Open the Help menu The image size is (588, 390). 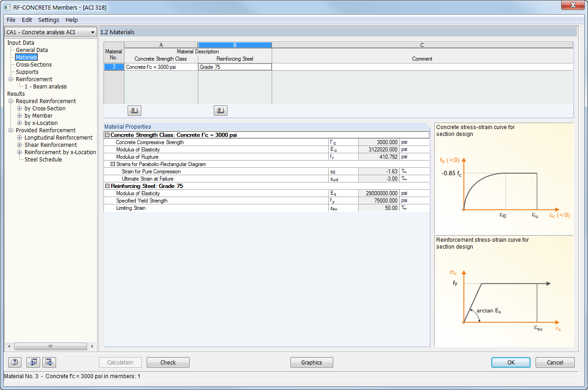(72, 20)
